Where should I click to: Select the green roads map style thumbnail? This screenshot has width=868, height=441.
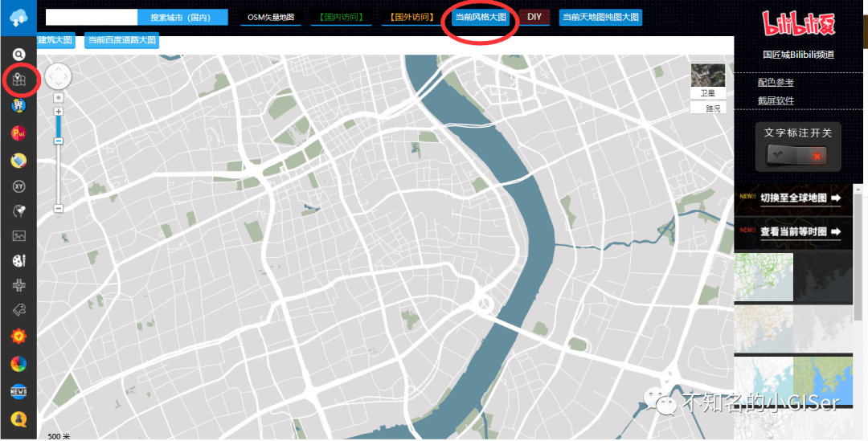tap(764, 277)
